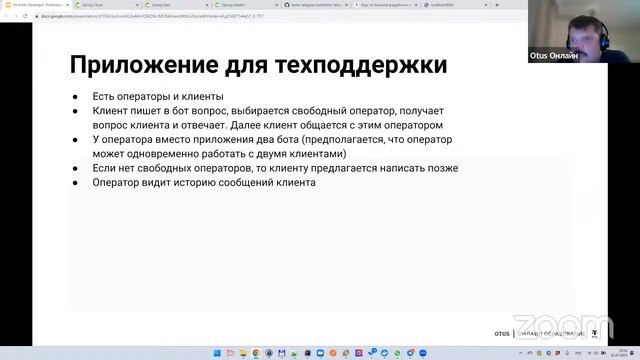Viewport: 640px width, 360px height.
Task: Open a new browser tab with the plus button
Action: coord(497,5)
